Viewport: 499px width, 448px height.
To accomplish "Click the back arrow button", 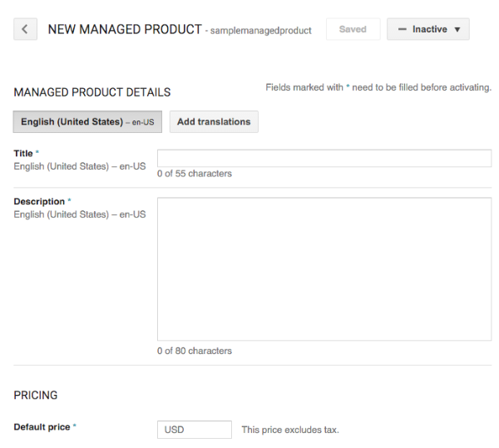I will [25, 30].
